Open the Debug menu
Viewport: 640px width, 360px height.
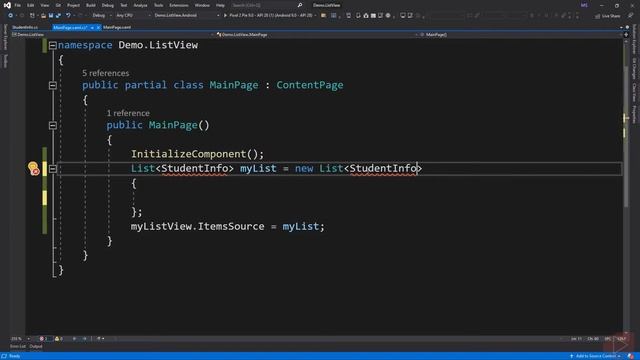108,5
